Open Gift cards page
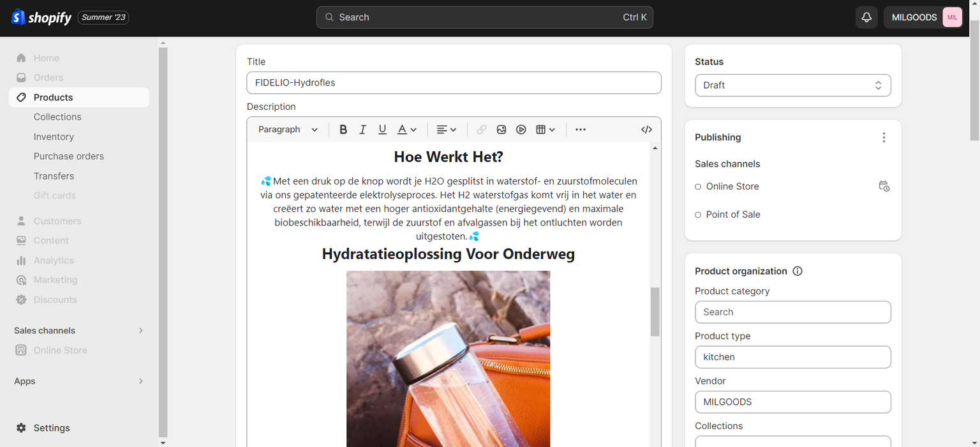The width and height of the screenshot is (980, 447). [x=55, y=195]
